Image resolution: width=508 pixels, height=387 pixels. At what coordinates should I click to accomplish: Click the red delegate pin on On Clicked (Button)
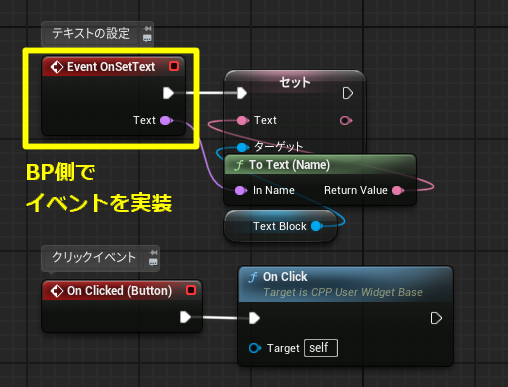(x=191, y=290)
